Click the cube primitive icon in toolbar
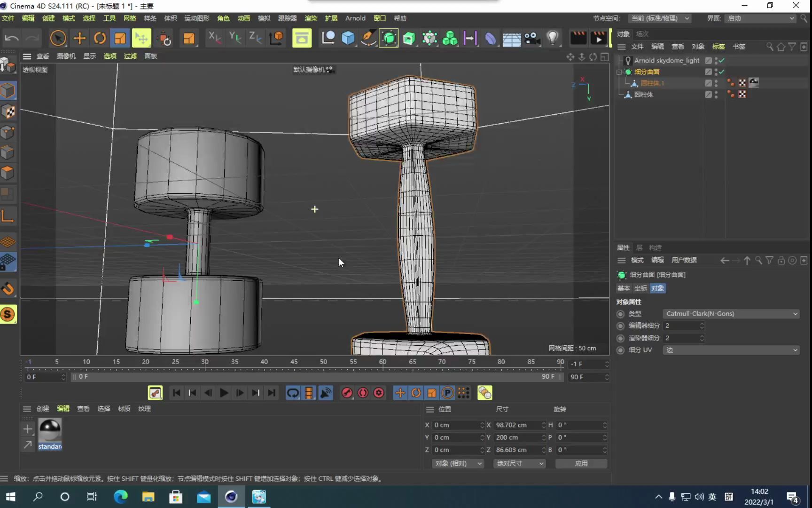Screen dimensions: 812x508 (x=348, y=38)
